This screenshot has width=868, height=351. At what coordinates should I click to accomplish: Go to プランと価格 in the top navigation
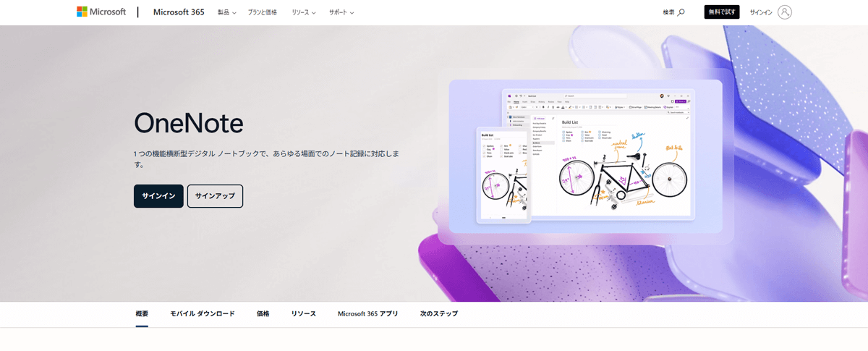click(x=263, y=12)
